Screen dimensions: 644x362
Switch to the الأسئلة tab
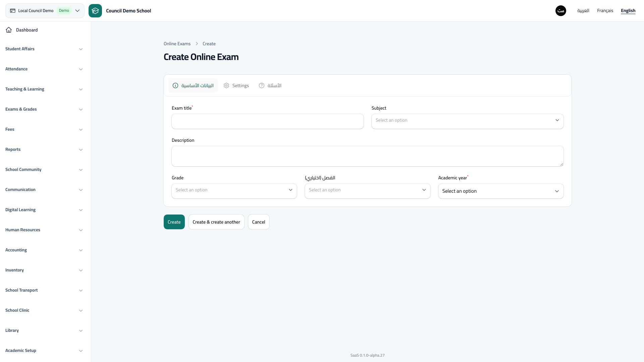click(x=270, y=85)
